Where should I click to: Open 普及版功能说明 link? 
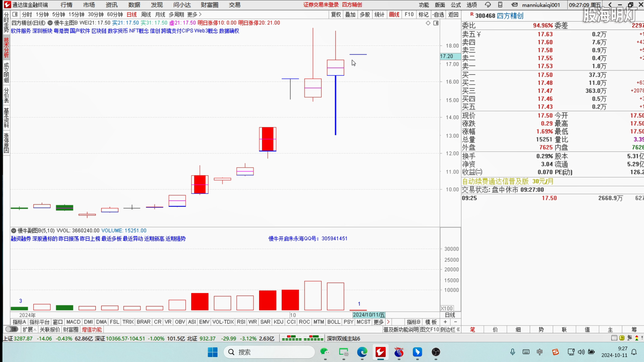click(401, 330)
